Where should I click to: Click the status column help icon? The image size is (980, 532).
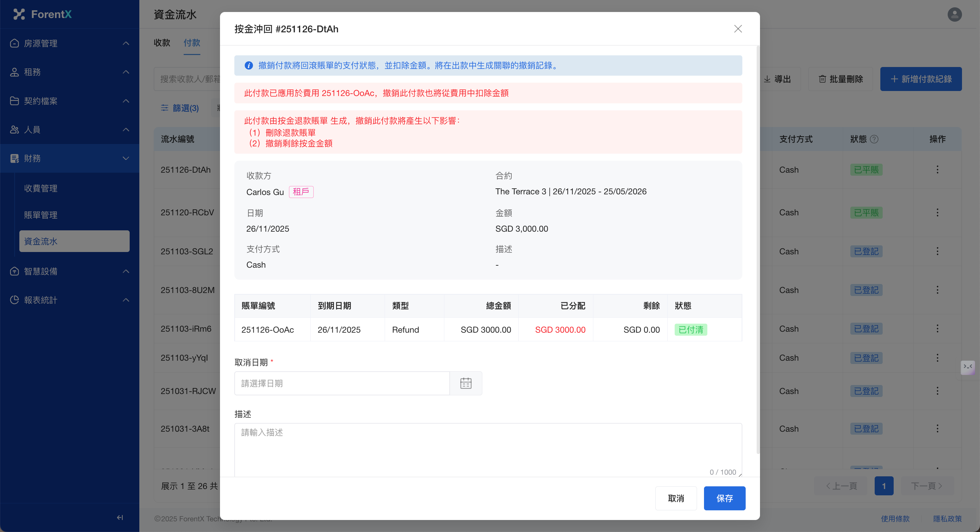pyautogui.click(x=874, y=139)
